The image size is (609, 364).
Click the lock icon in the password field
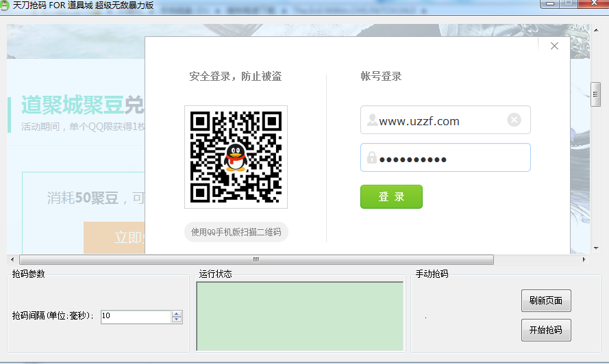coord(372,157)
